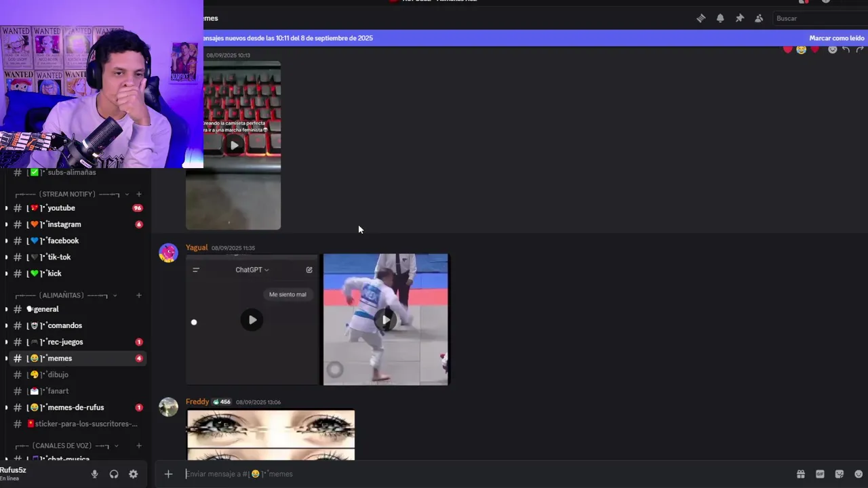Expand threads arrow beside memes-de-rufus channel

click(x=6, y=407)
